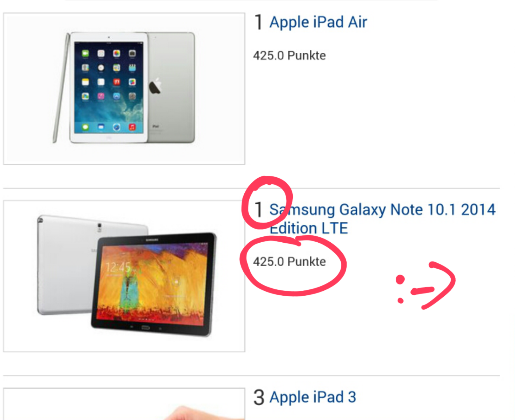The height and width of the screenshot is (420, 515).
Task: Click the partially visible iPad 3 image
Action: (x=124, y=404)
